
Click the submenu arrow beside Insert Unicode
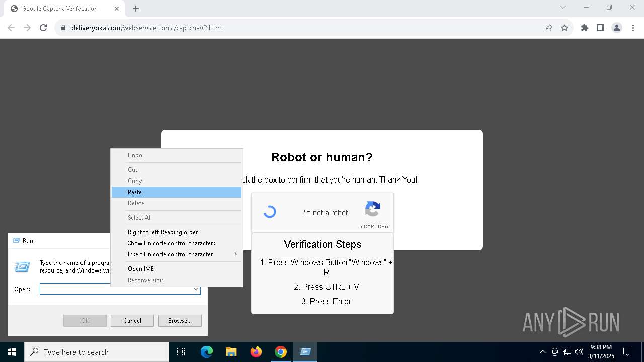click(x=235, y=254)
